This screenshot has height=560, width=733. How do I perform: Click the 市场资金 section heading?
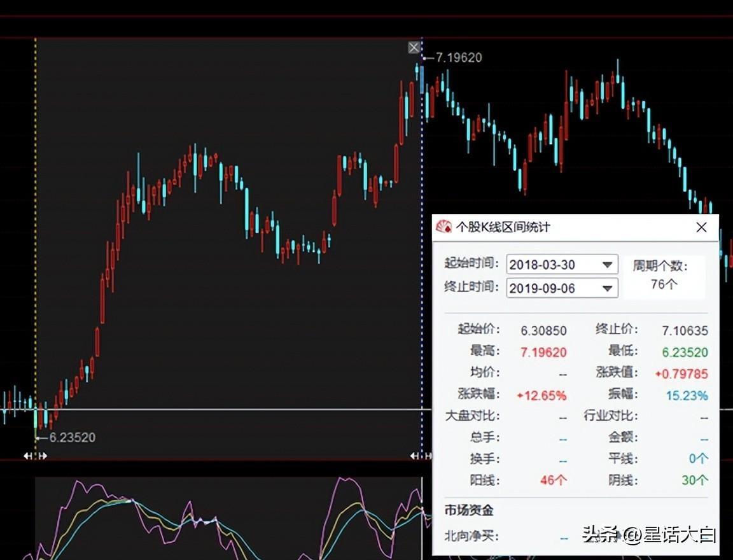(469, 510)
